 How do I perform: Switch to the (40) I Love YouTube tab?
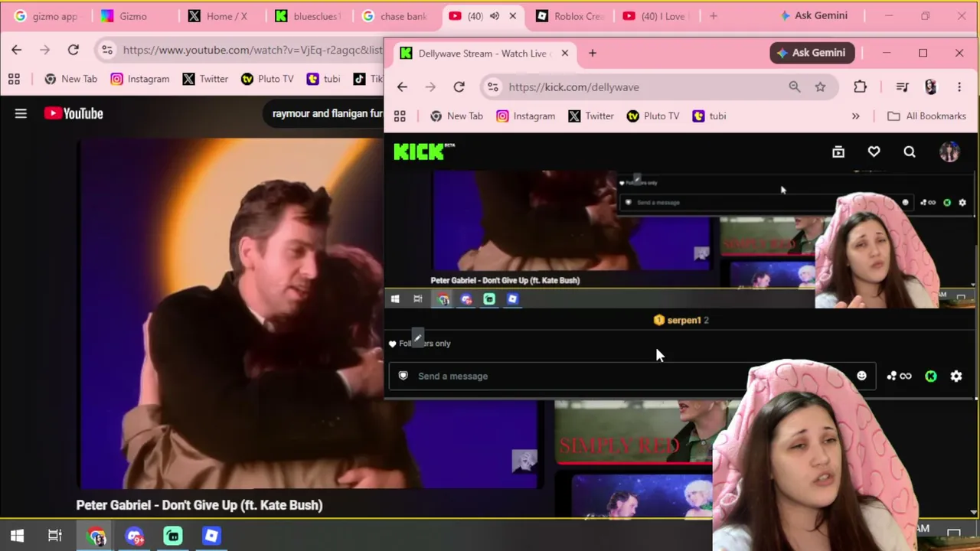pyautogui.click(x=655, y=16)
